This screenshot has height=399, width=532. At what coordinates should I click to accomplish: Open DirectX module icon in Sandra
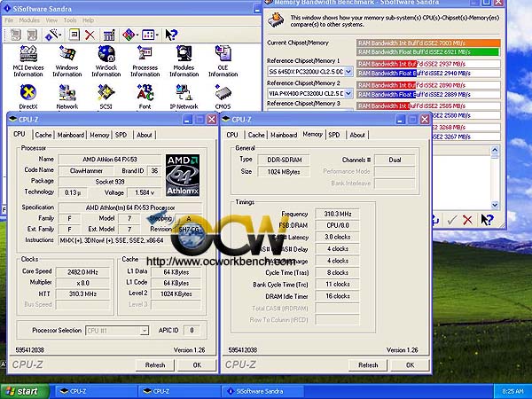(28, 97)
